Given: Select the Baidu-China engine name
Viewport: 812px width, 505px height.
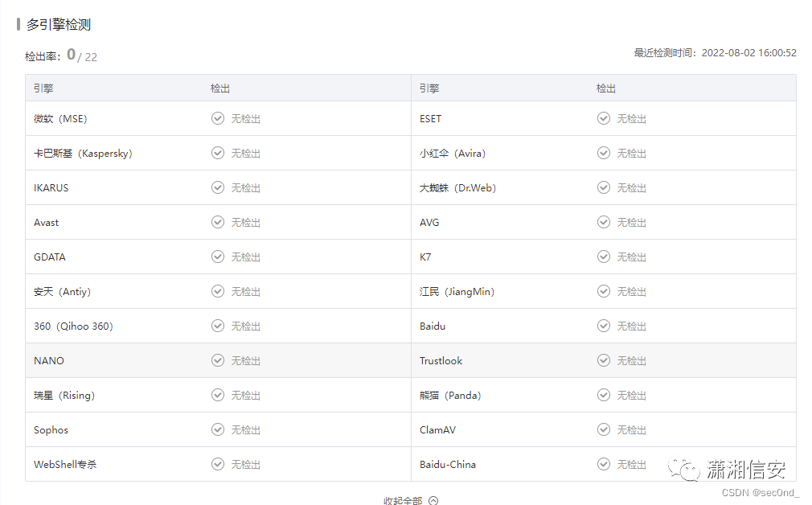Looking at the screenshot, I should (x=448, y=465).
